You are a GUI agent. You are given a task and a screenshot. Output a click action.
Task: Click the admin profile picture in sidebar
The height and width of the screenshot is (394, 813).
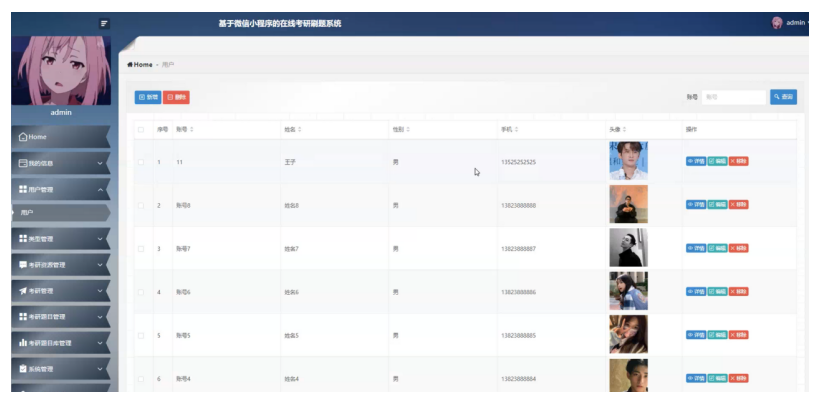(61, 71)
